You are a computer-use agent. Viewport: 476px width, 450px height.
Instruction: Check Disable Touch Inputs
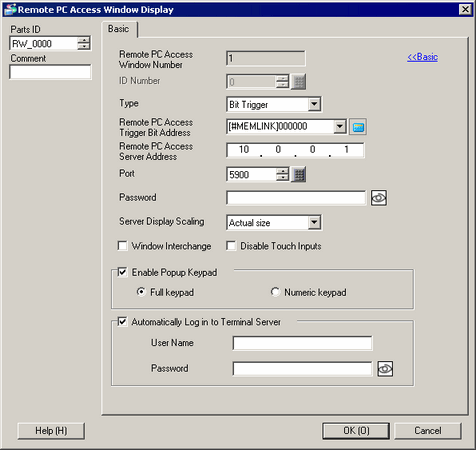pos(231,246)
